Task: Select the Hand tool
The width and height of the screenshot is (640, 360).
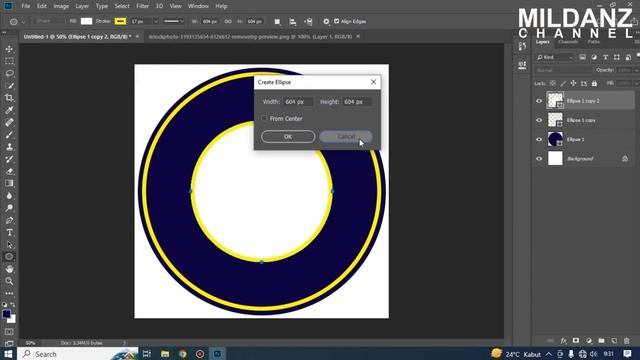Action: coord(9,269)
